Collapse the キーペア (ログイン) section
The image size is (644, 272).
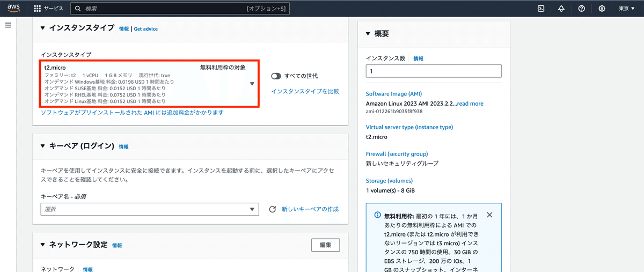click(x=43, y=146)
